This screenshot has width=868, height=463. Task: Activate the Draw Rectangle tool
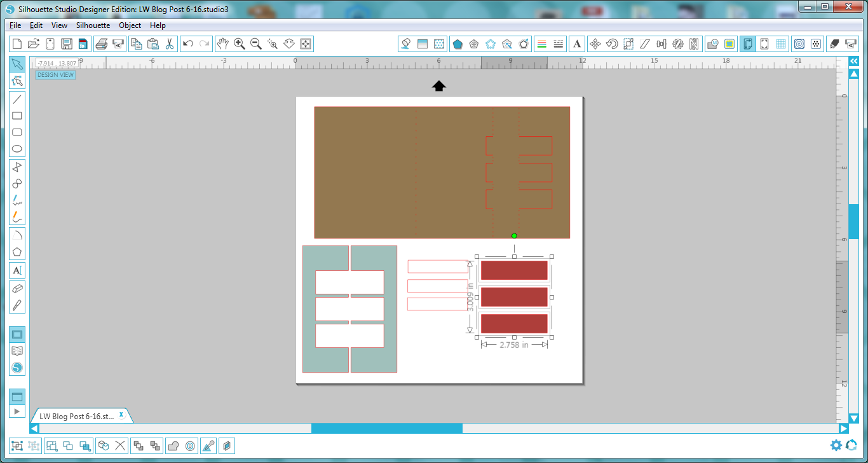(17, 115)
